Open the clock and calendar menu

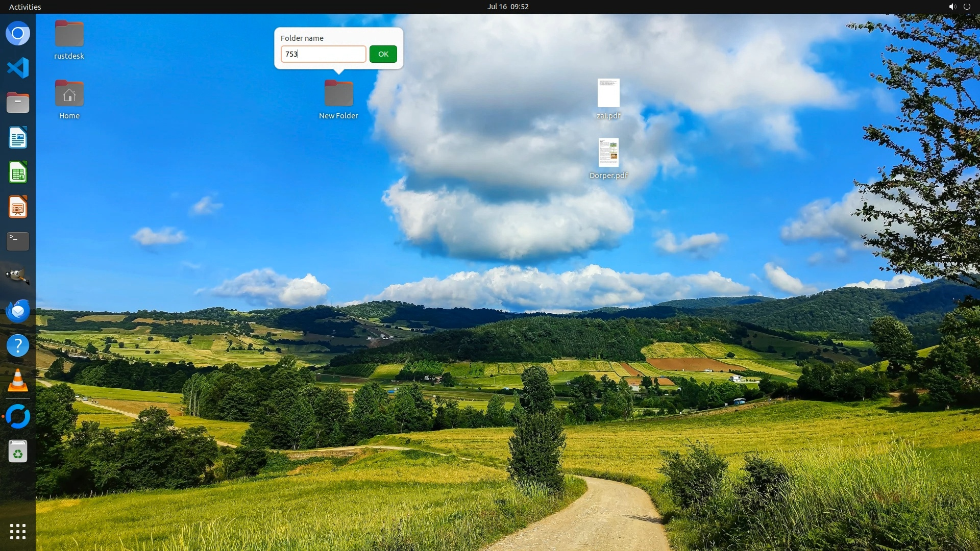[x=507, y=7]
